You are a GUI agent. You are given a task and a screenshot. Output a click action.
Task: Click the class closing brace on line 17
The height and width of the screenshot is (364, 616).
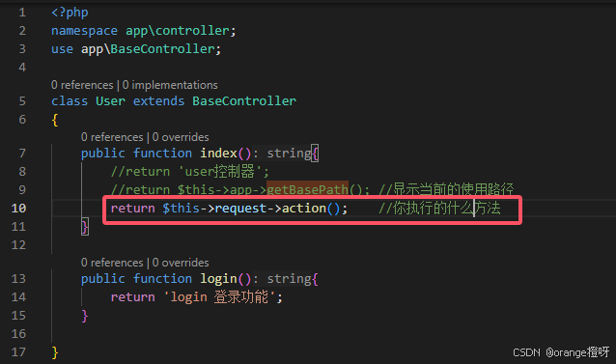(55, 352)
